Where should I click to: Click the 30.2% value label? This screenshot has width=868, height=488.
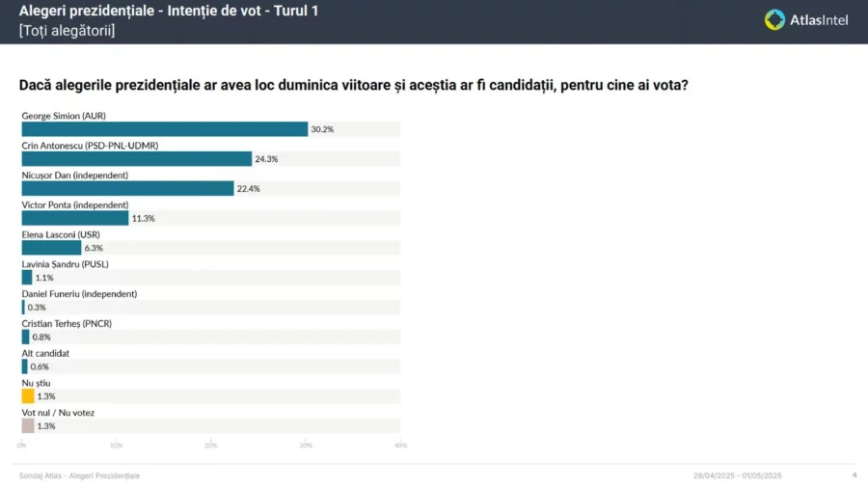pos(322,129)
